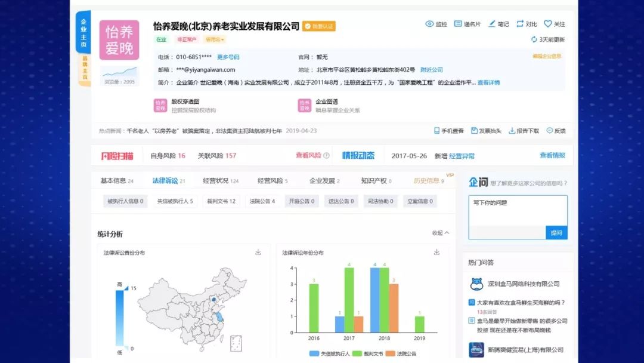The width and height of the screenshot is (644, 363).
Task: Open 股权穿透图 equity penetration chart
Action: 179,106
